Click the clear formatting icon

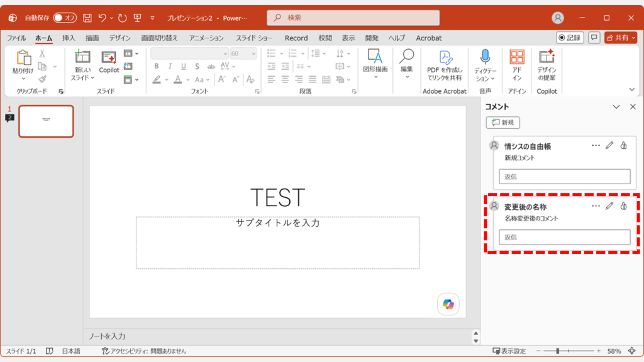(250, 79)
